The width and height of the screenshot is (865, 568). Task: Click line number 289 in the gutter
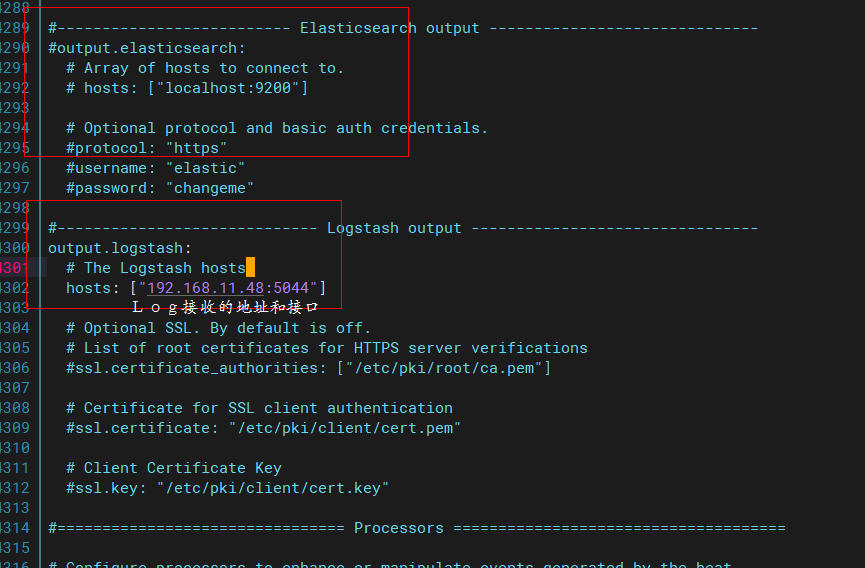tap(13, 28)
